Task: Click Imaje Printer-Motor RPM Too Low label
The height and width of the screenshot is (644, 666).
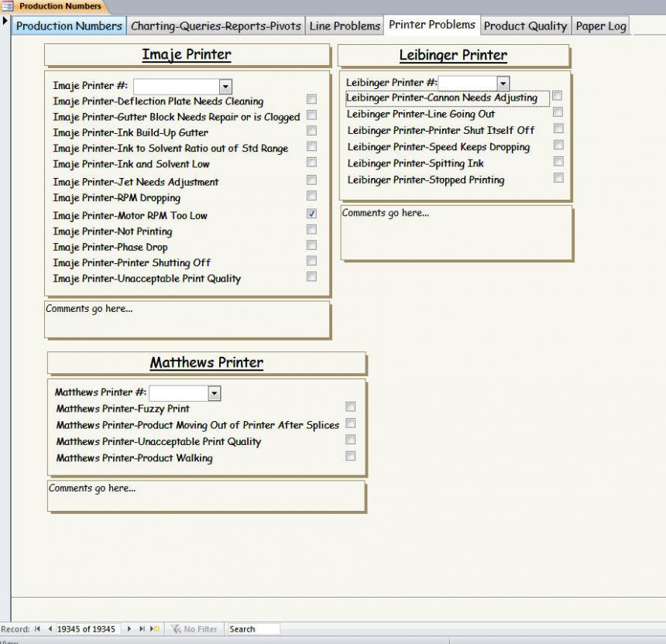Action: point(130,216)
